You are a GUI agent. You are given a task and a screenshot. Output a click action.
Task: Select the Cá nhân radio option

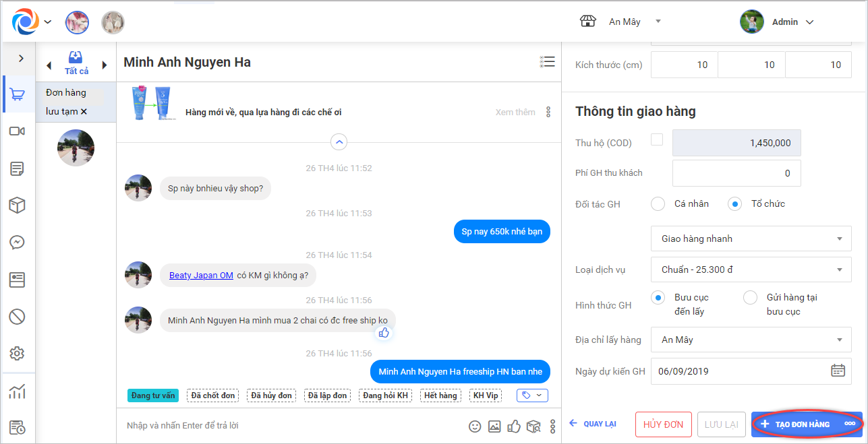pos(658,203)
